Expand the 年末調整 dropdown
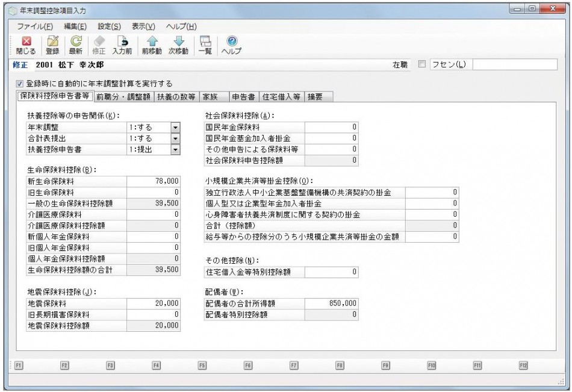Image resolution: width=572 pixels, height=392 pixels. tap(175, 127)
